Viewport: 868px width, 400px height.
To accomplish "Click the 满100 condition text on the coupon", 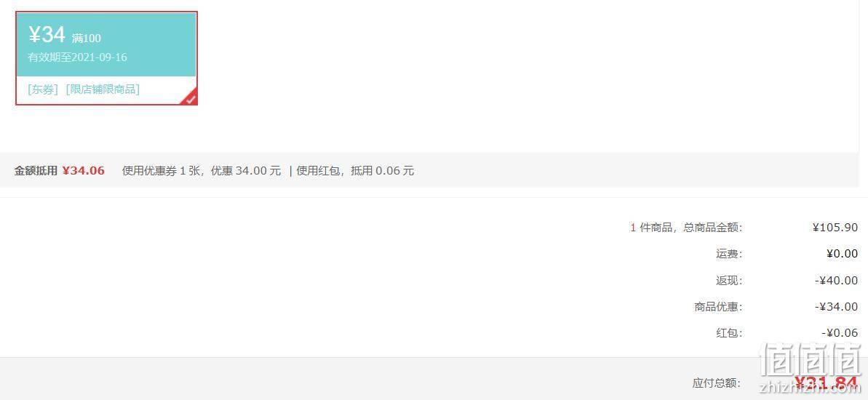I will 87,39.
